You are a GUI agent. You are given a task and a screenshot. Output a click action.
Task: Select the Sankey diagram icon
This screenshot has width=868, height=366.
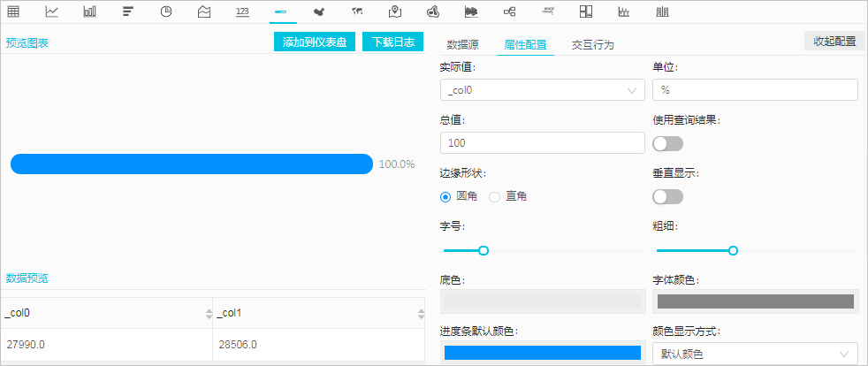(x=471, y=11)
